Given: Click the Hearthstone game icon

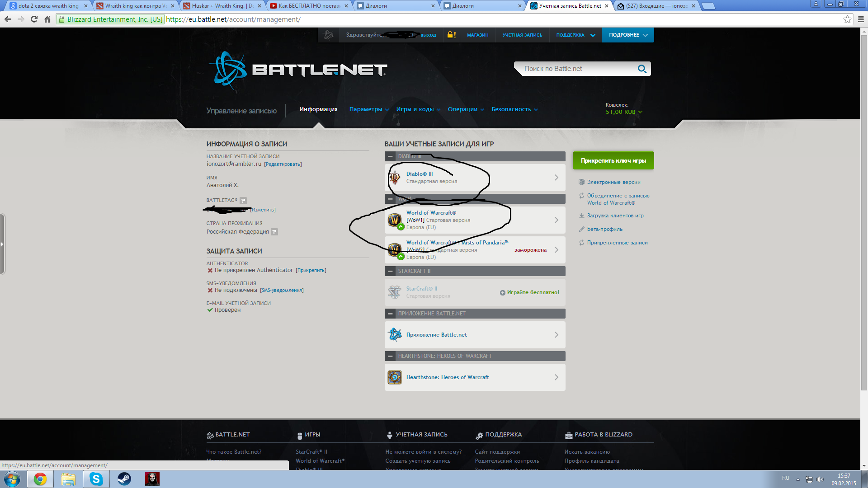Looking at the screenshot, I should [x=395, y=377].
